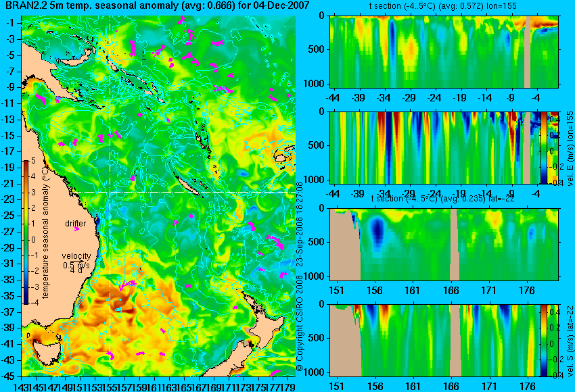Click the '166' longitude tick under the bottom velocity panel
The width and height of the screenshot is (575, 392).
click(x=451, y=386)
